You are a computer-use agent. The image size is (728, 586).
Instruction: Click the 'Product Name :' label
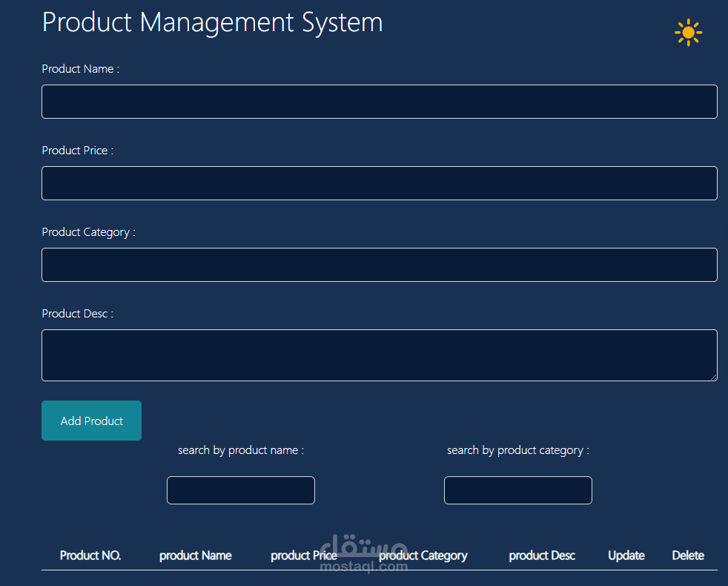pyautogui.click(x=80, y=69)
